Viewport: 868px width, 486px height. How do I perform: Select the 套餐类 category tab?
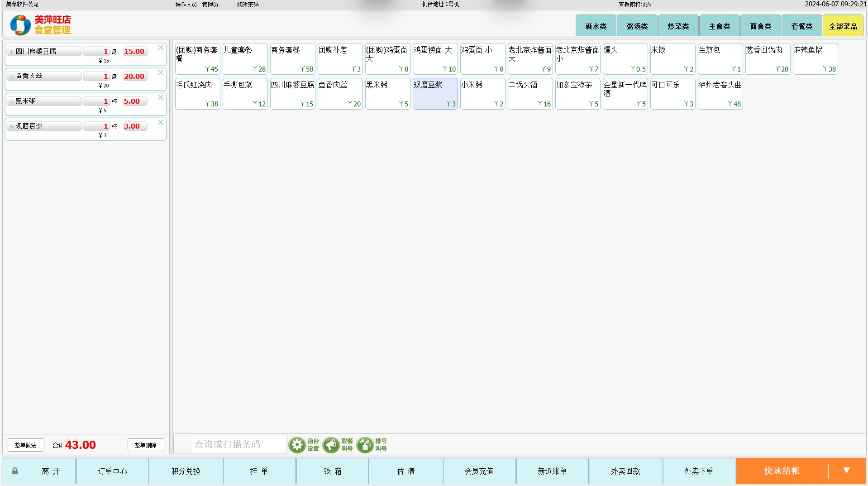pos(801,26)
